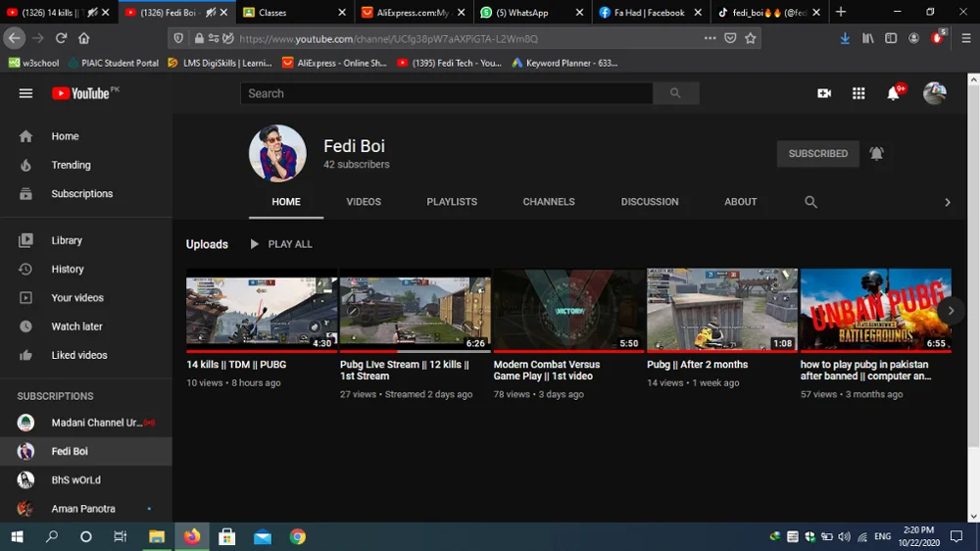Open UNBAN PUBG video thumbnail
The image size is (980, 551).
coord(875,311)
